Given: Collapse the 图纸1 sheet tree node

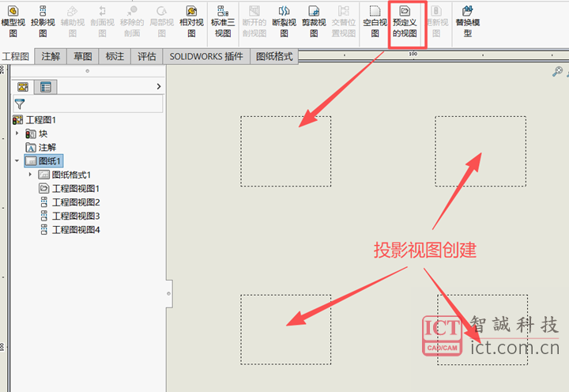Looking at the screenshot, I should tap(17, 160).
